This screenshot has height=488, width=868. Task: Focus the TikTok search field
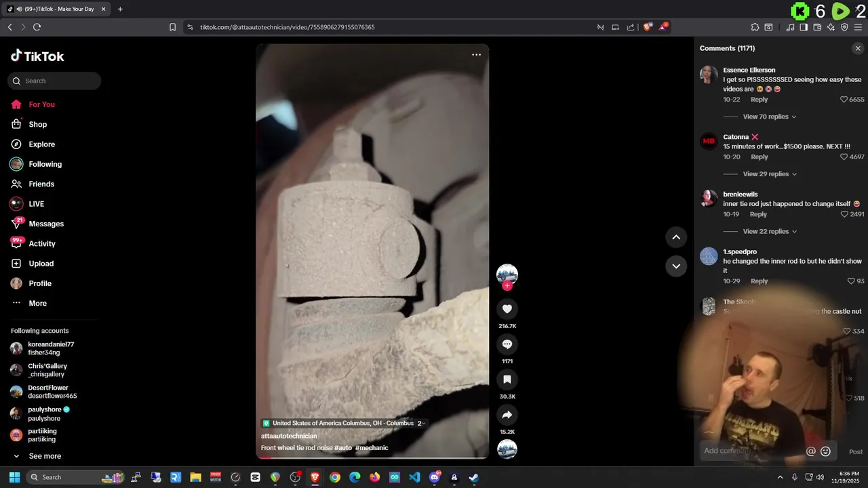(x=54, y=81)
